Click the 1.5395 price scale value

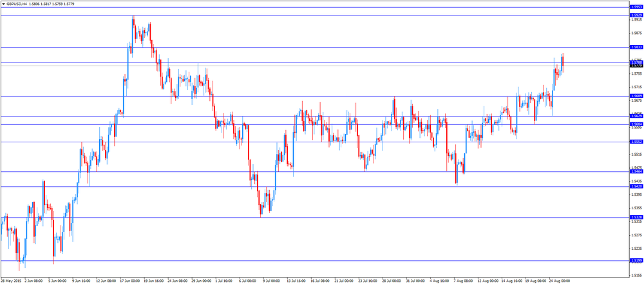(636, 195)
